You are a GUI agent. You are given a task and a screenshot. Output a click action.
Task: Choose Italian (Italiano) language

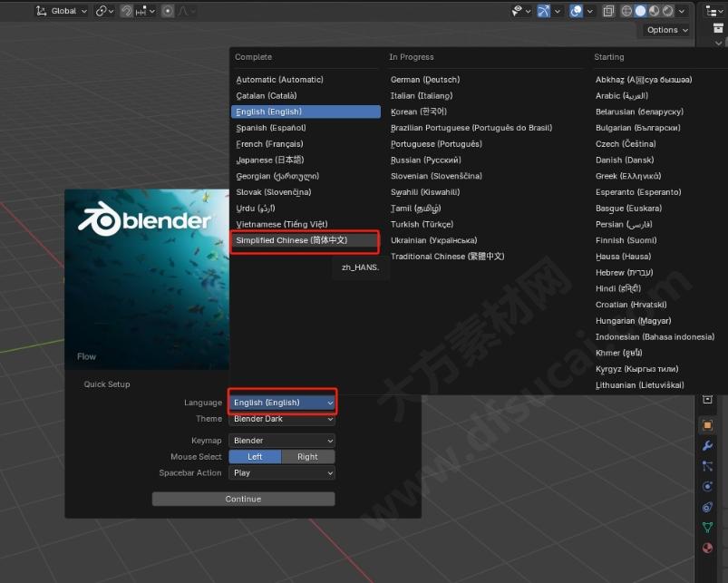pyautogui.click(x=485, y=95)
